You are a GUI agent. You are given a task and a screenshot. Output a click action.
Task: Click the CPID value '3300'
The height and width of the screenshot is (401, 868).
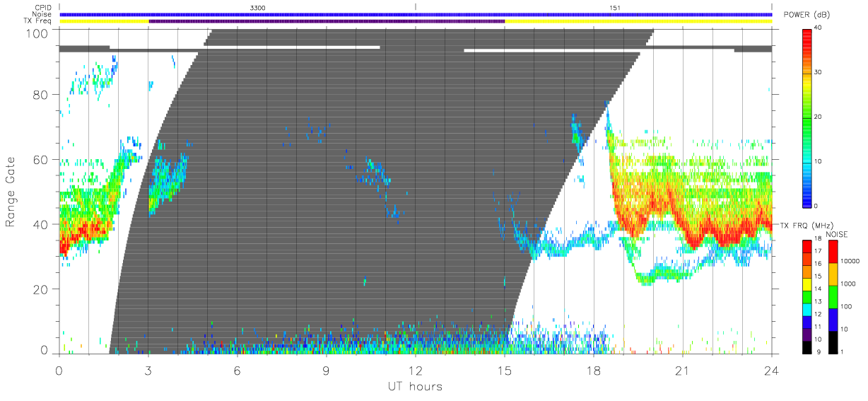[x=258, y=7]
